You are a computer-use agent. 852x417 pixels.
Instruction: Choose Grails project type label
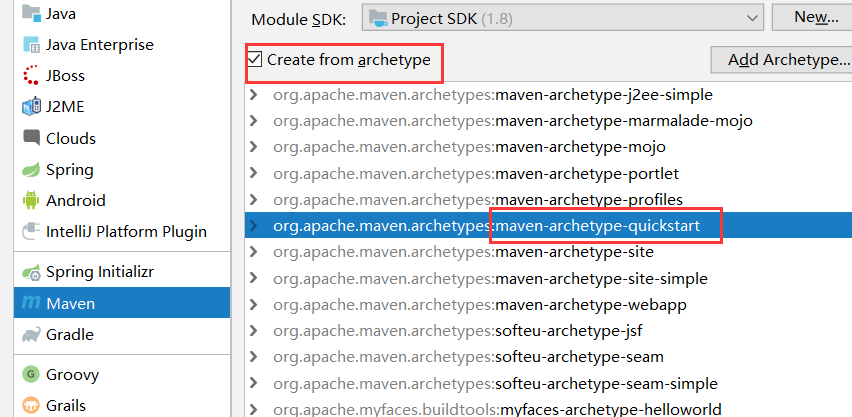tap(66, 406)
